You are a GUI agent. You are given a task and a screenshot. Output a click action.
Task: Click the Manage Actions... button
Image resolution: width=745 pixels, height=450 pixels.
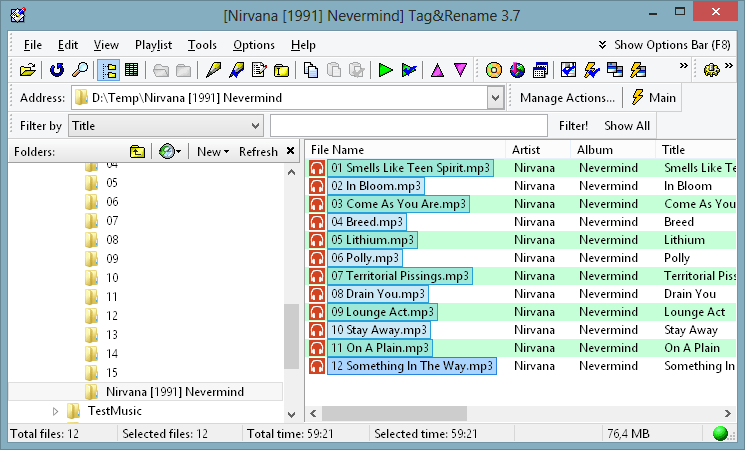(567, 98)
